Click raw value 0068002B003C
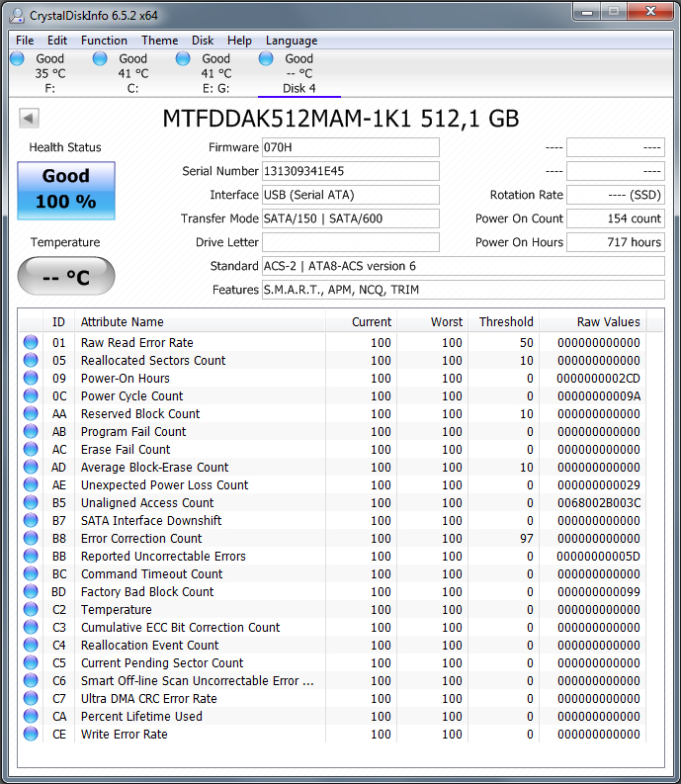 click(599, 502)
